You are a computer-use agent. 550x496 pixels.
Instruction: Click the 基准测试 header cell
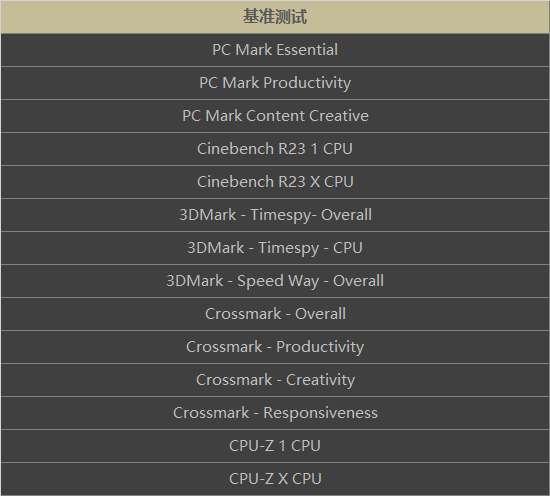click(275, 16)
